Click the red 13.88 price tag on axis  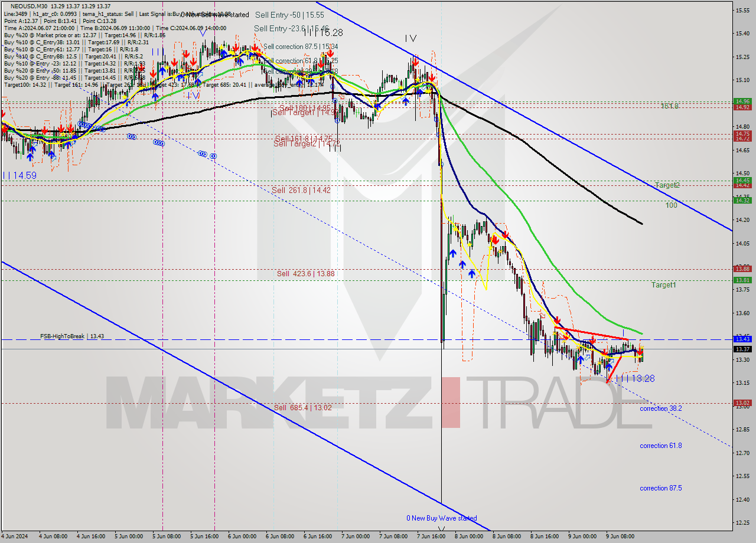pyautogui.click(x=742, y=269)
